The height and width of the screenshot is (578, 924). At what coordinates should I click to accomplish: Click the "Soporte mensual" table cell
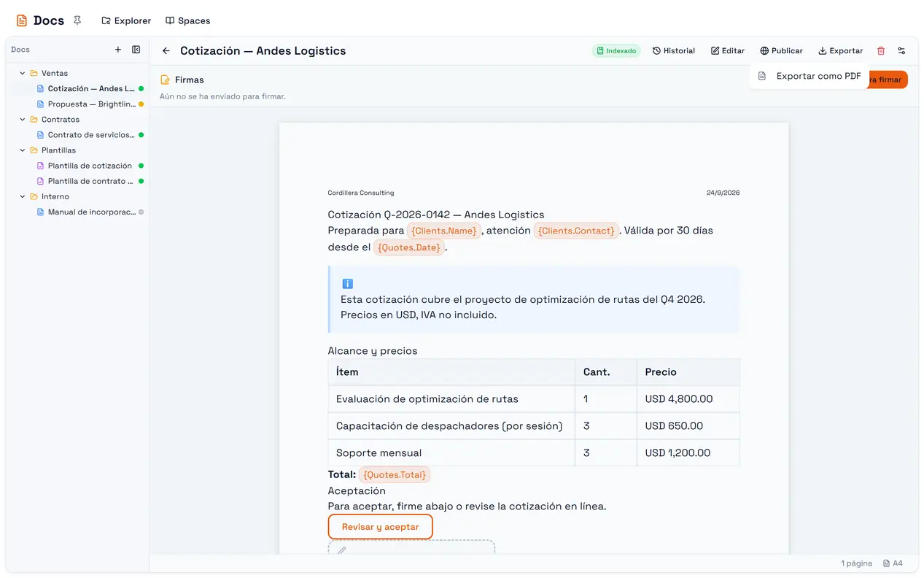(451, 452)
